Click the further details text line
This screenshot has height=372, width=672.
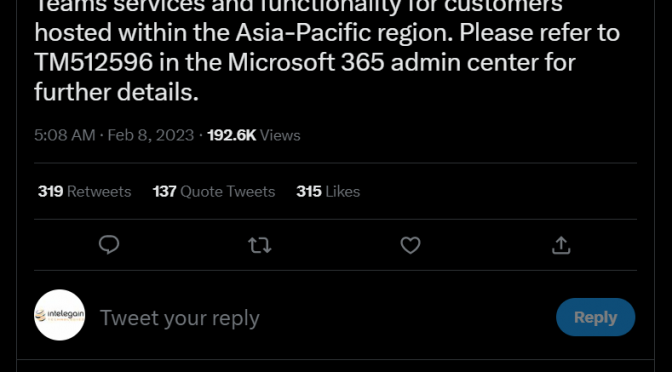coord(116,92)
